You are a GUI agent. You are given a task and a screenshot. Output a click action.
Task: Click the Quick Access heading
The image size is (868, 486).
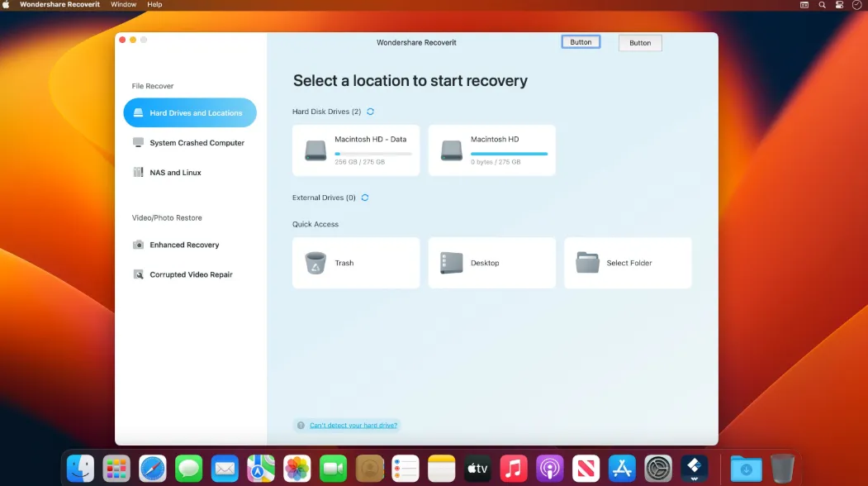[x=315, y=224]
